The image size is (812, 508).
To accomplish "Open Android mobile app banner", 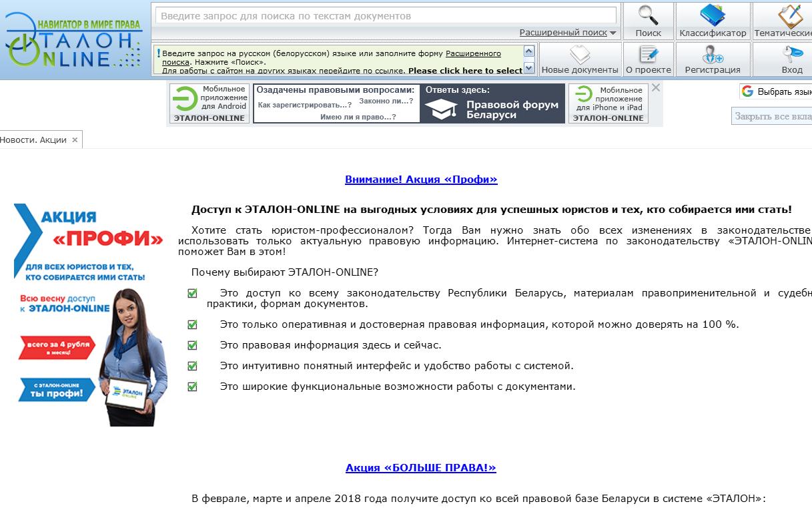I will click(x=210, y=103).
